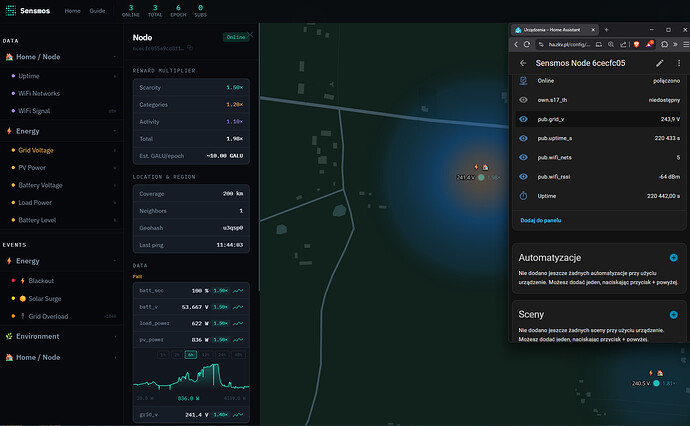
Task: Open pv_power sparkline chart icon
Action: point(238,340)
